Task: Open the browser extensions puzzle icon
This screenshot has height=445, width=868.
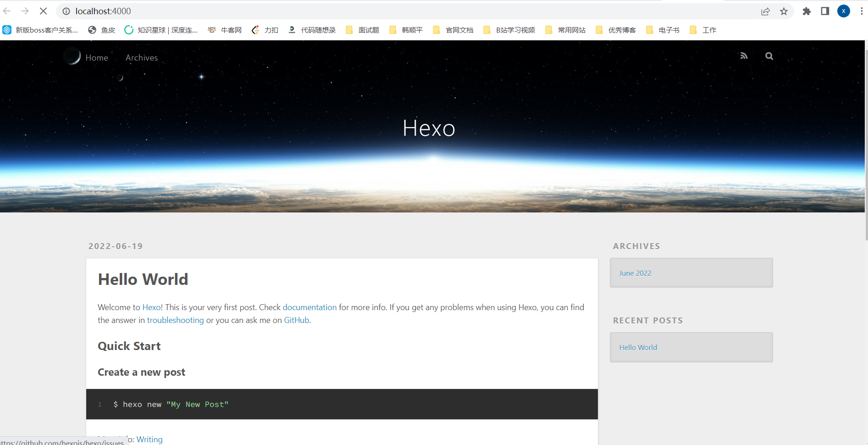Action: 807,11
